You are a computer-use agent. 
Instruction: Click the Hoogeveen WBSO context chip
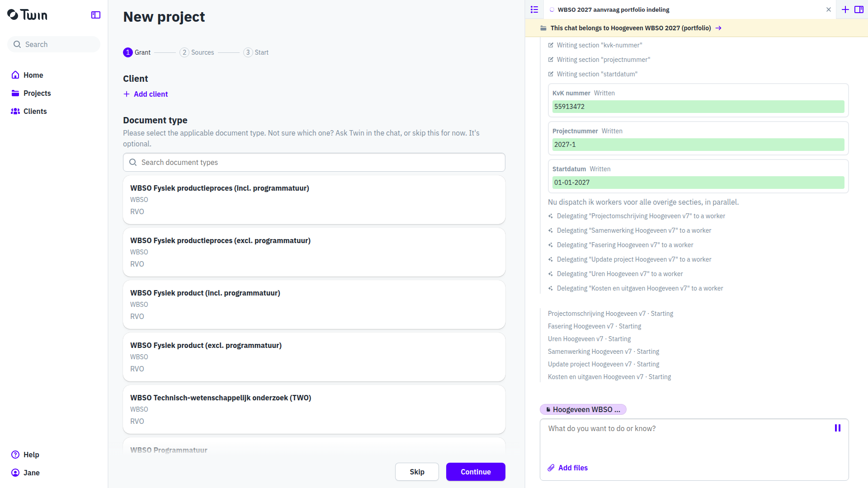click(x=583, y=409)
